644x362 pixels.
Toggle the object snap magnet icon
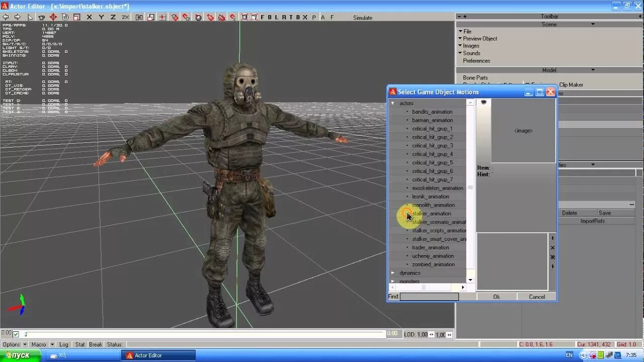175,17
